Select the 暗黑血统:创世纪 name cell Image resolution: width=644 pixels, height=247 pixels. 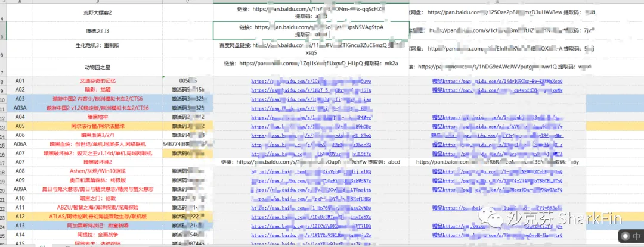[97, 144]
